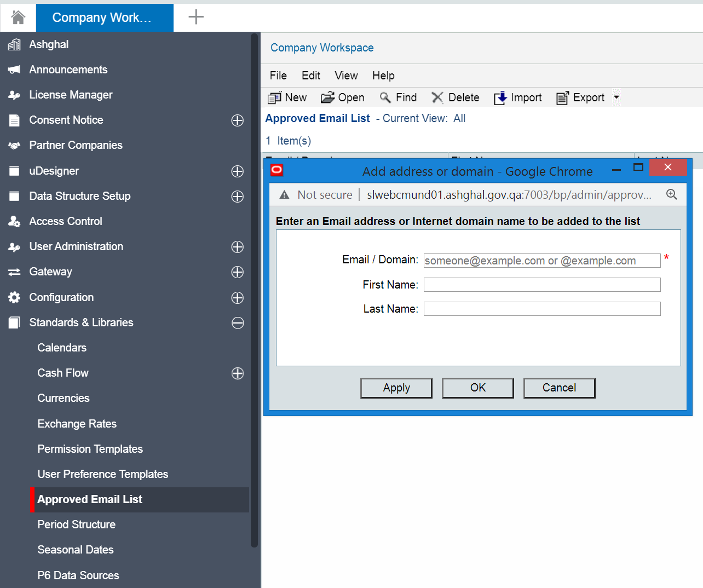703x588 pixels.
Task: Click the Gateway sidebar icon
Action: [x=14, y=272]
